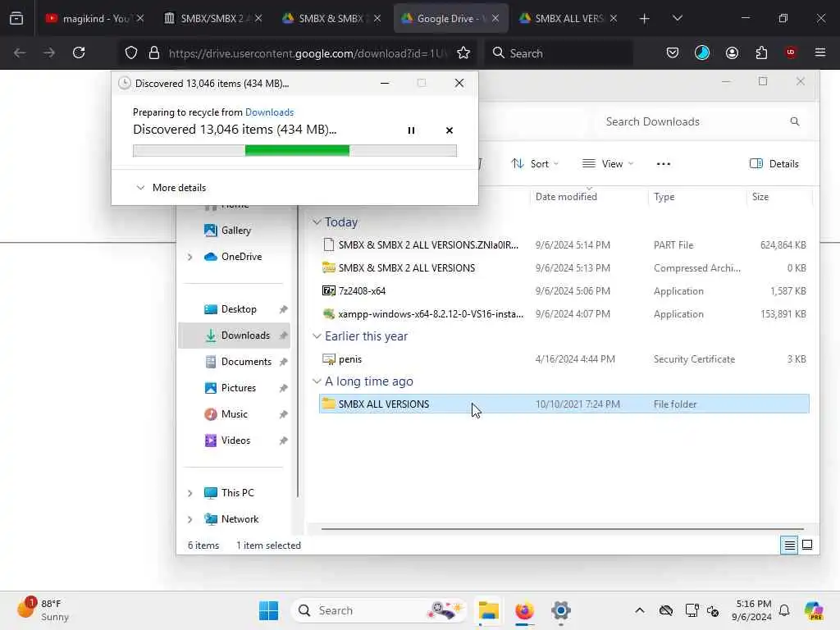Click the Downloads link in recycle dialog

(269, 112)
